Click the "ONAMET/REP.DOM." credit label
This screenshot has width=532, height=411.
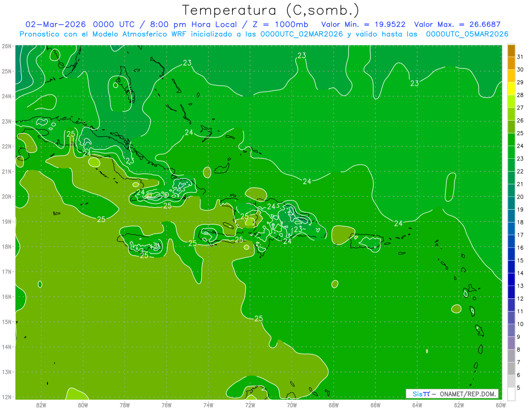[468, 394]
